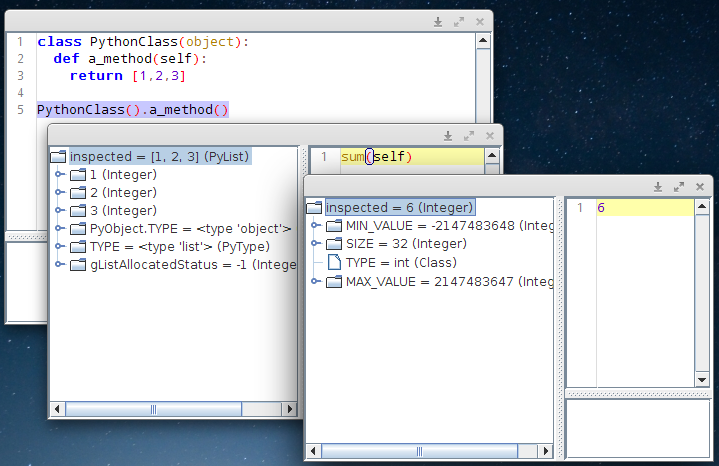
Task: Click the vertical splitter between Integer tree and editor
Action: click(560, 328)
